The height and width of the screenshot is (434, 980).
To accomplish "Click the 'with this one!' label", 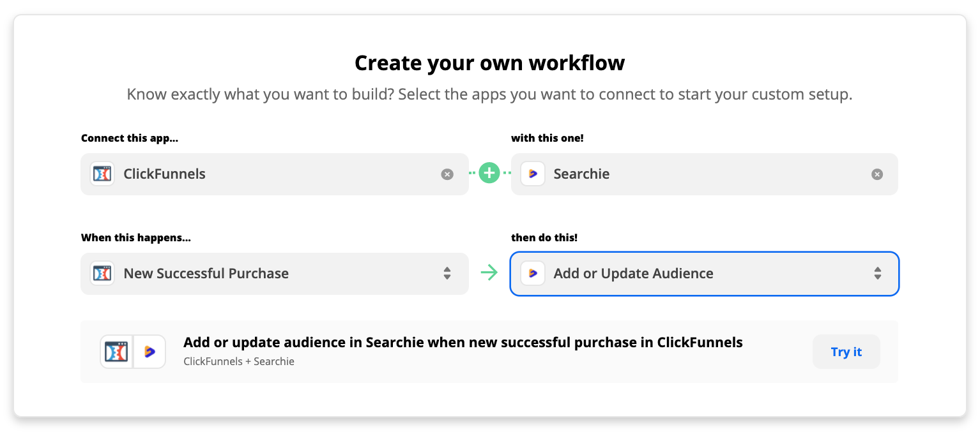I will (547, 138).
